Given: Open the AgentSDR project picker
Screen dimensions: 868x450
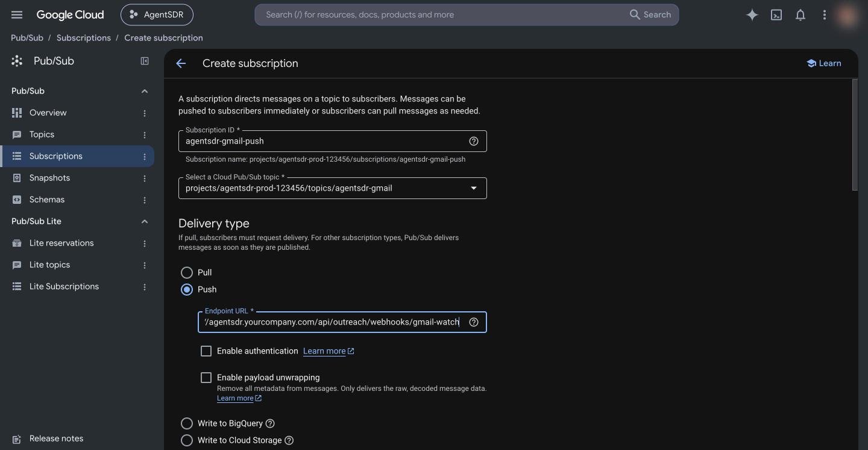Looking at the screenshot, I should point(157,14).
